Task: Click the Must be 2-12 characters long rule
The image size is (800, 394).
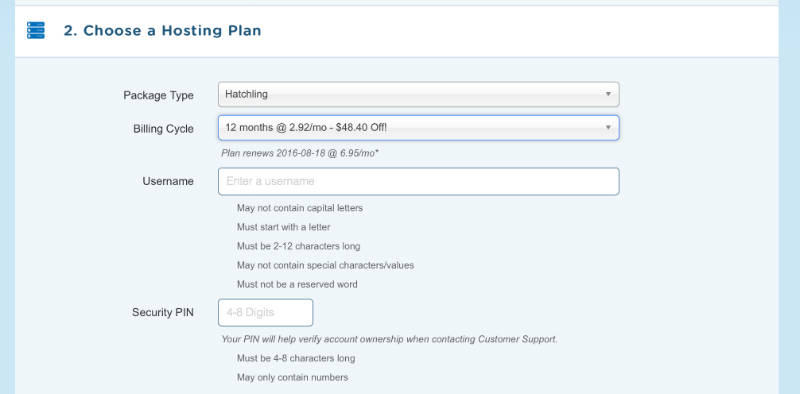Action: pyautogui.click(x=298, y=246)
